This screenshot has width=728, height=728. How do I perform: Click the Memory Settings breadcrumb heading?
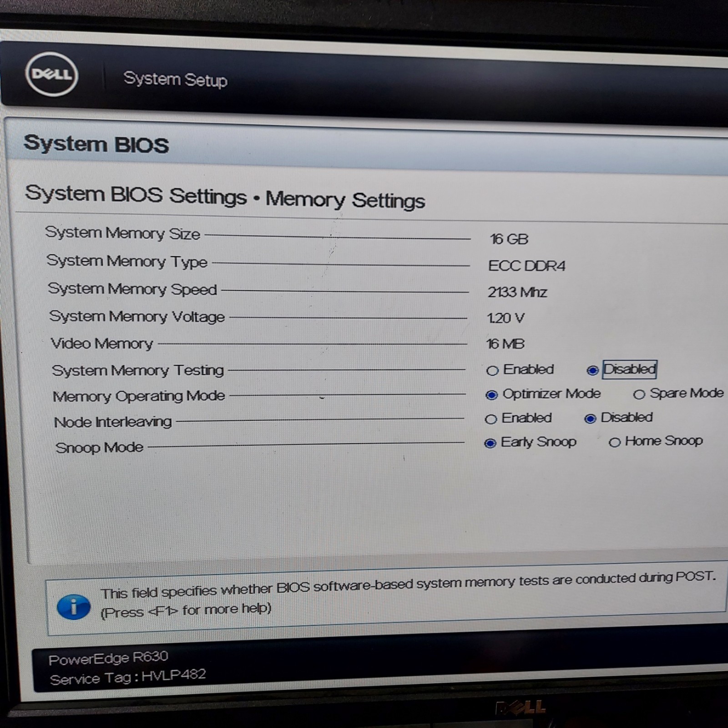point(345,200)
